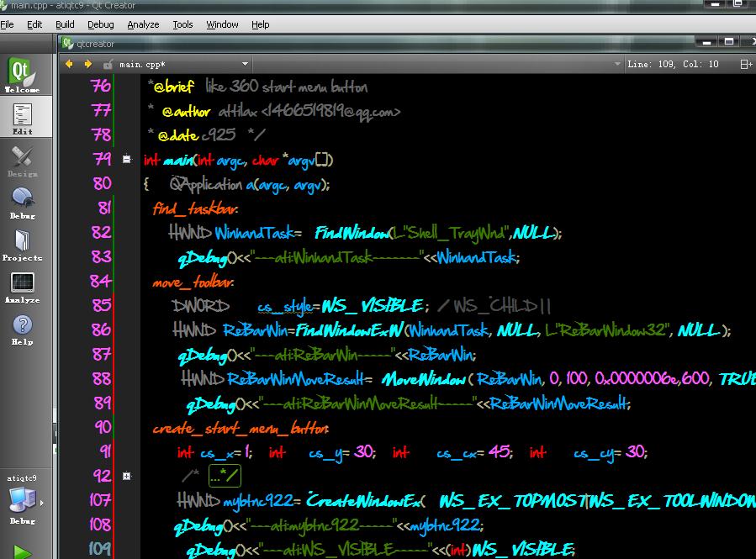The width and height of the screenshot is (756, 559).
Task: Click MoveWindow on line 88
Action: click(x=423, y=380)
